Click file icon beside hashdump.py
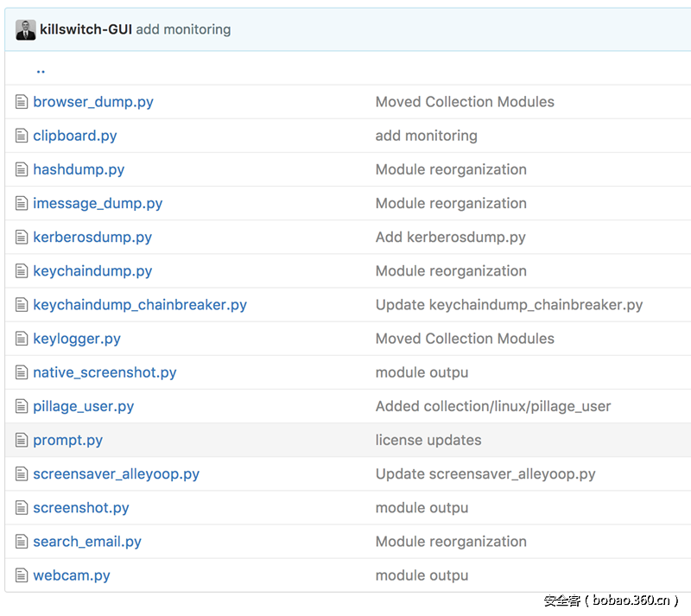This screenshot has width=691, height=616. click(22, 169)
